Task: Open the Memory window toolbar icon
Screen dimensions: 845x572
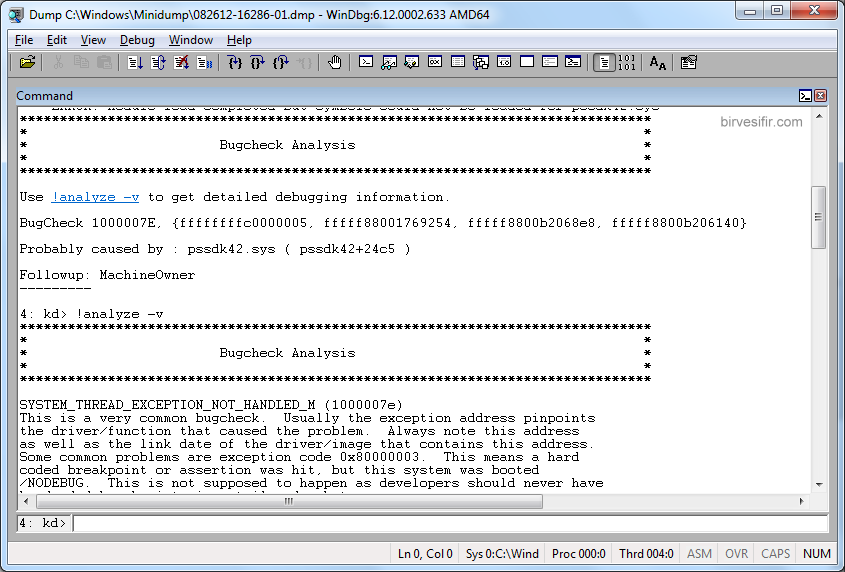Action: click(x=458, y=63)
